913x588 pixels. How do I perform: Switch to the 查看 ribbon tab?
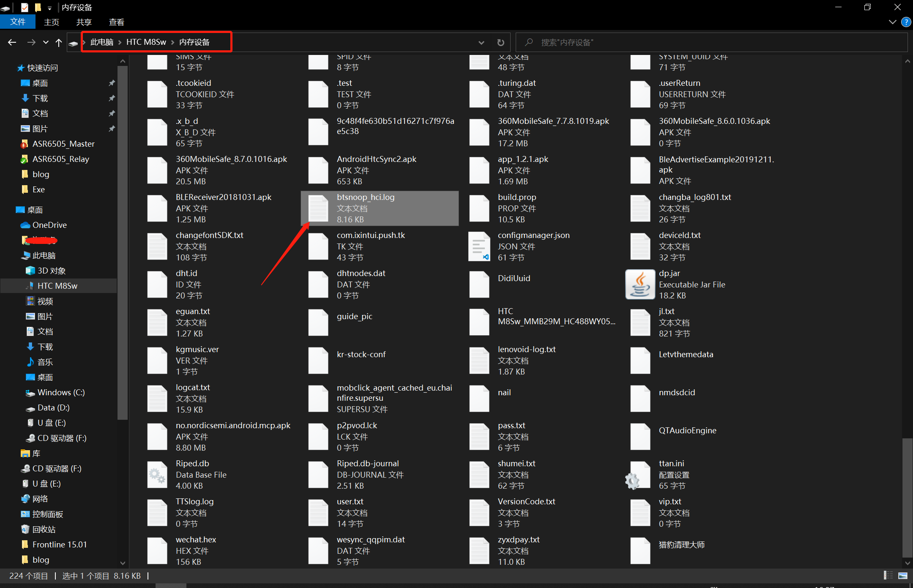(x=116, y=22)
